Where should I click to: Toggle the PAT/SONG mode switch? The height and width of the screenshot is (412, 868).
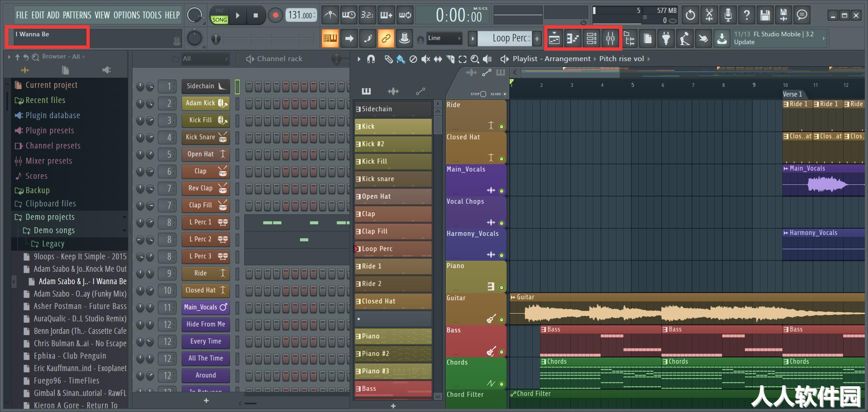coord(219,15)
